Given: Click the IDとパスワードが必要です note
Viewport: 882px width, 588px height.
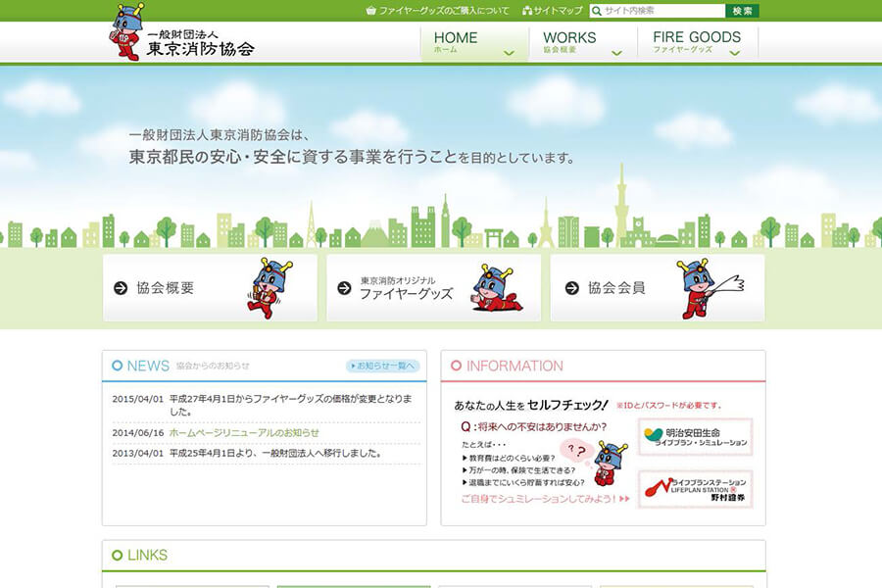Looking at the screenshot, I should click(x=668, y=405).
